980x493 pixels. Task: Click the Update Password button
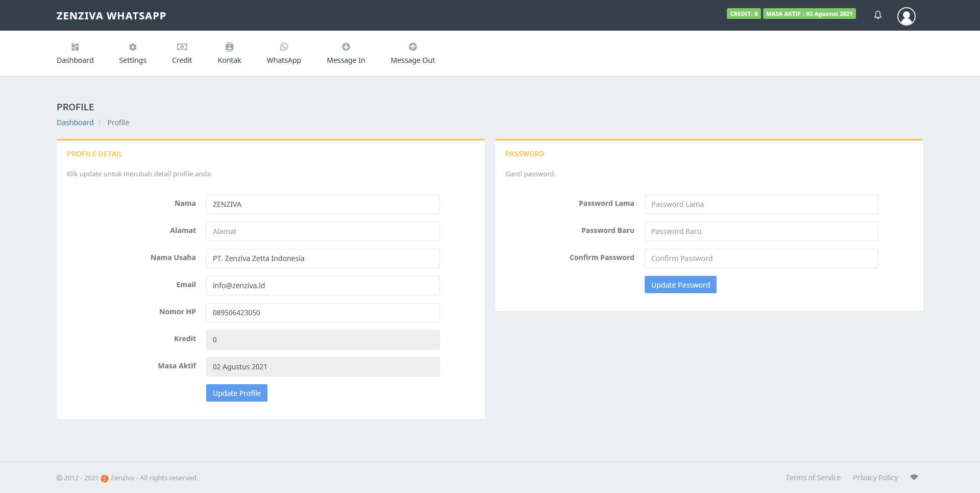coord(680,285)
